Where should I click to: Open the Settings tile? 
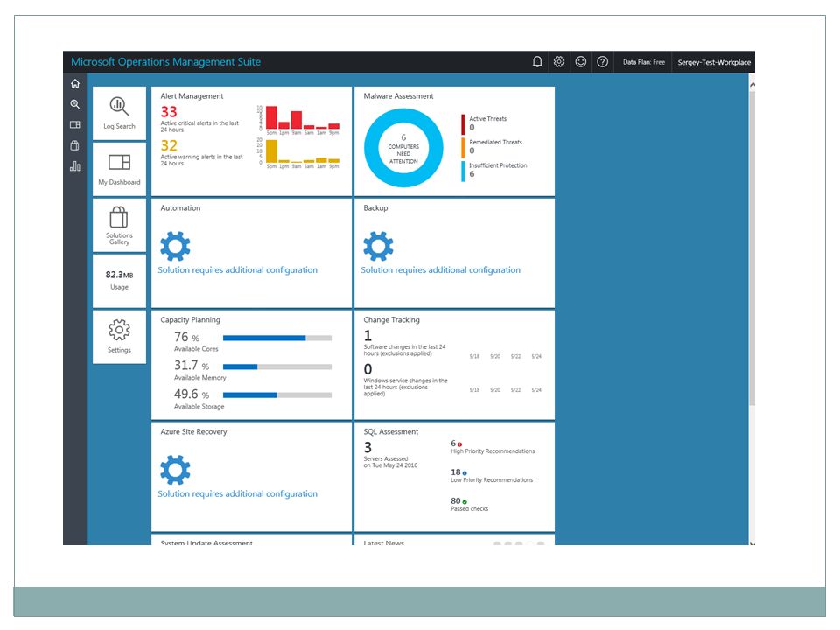point(120,337)
